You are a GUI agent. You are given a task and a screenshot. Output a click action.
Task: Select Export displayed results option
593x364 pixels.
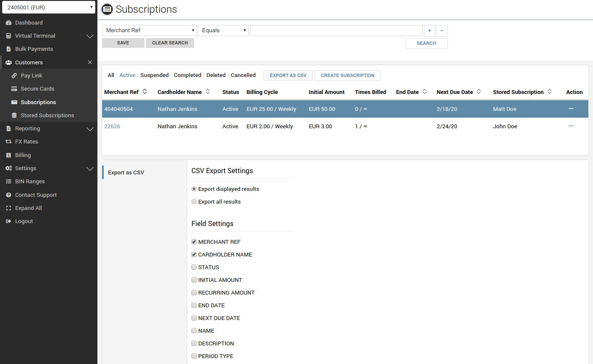(x=194, y=189)
